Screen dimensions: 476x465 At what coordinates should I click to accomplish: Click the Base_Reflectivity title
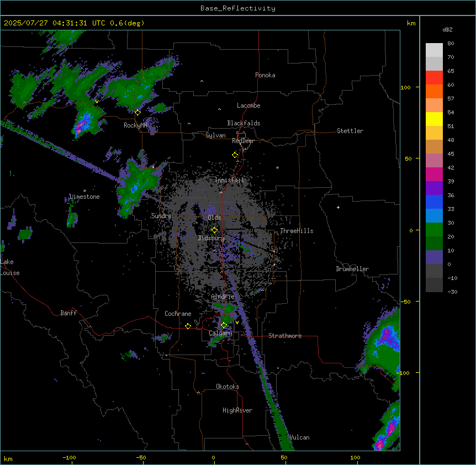238,8
